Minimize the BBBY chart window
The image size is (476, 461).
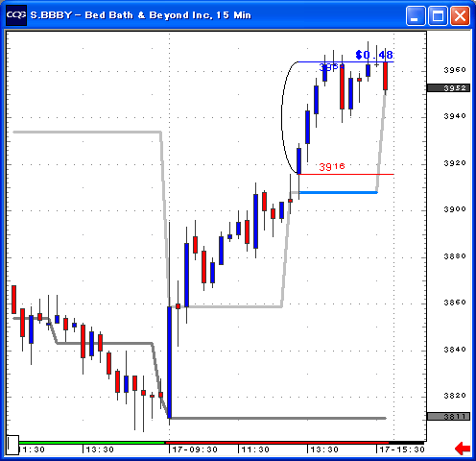pyautogui.click(x=416, y=15)
